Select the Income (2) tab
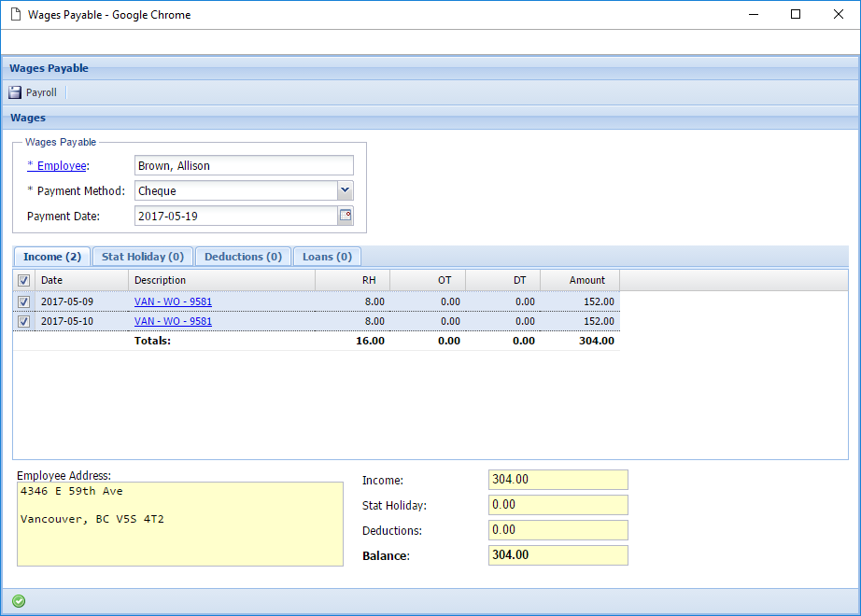 pyautogui.click(x=52, y=257)
